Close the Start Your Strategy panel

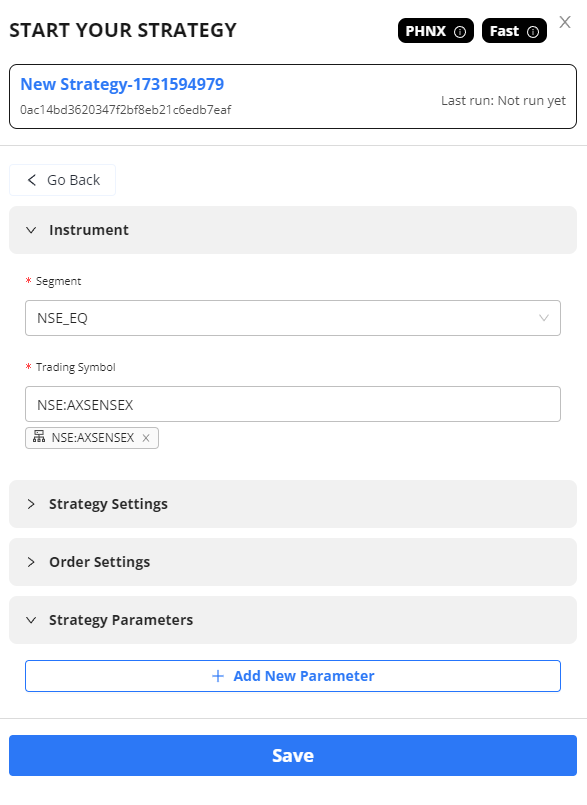coord(565,22)
